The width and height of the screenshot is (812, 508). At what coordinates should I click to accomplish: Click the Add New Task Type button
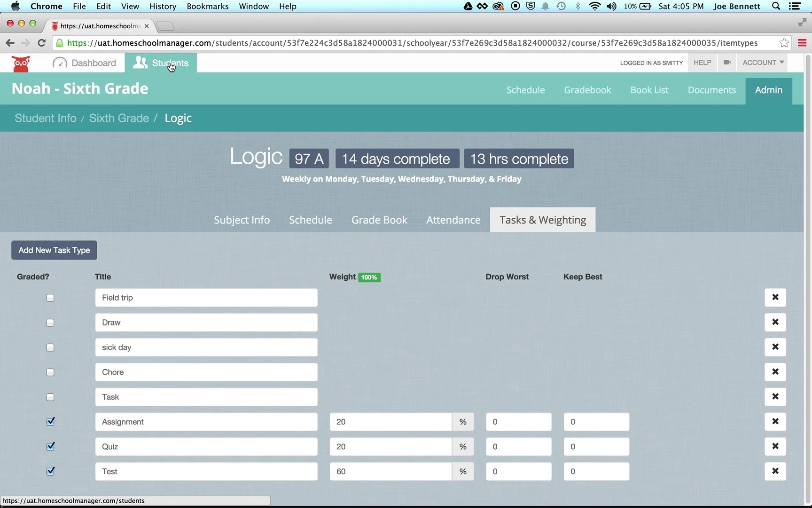54,250
